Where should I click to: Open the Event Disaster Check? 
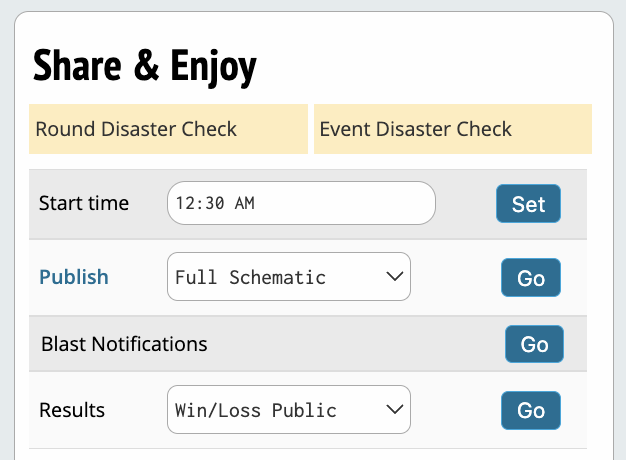453,129
